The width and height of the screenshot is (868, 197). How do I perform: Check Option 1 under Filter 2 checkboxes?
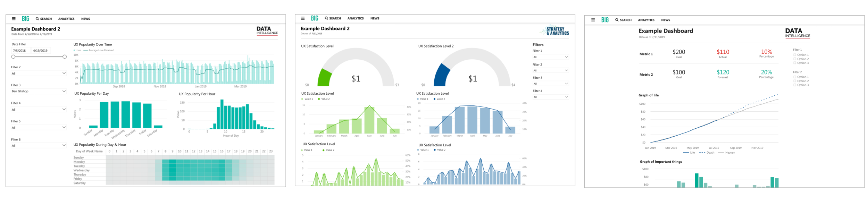coord(795,77)
